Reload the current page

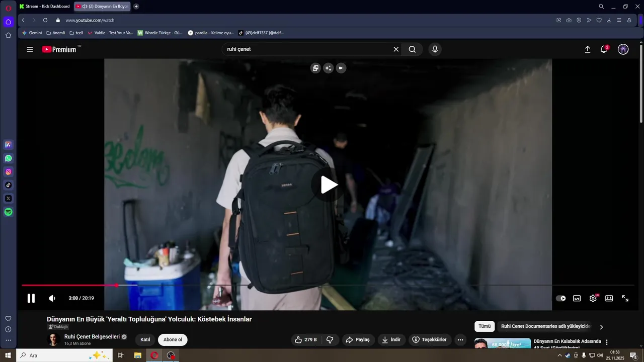(45, 20)
